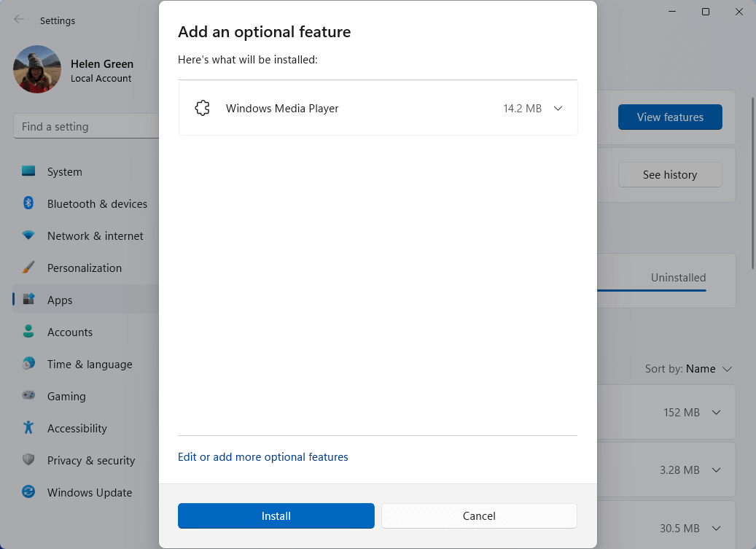The width and height of the screenshot is (756, 549).
Task: Click the 30.5 MB size label
Action: pos(679,529)
